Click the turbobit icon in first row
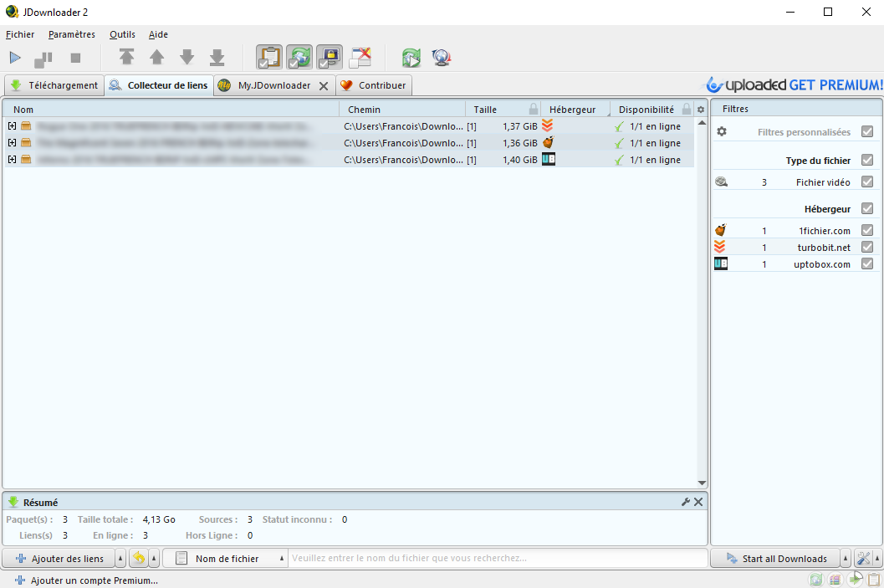Screen dimensions: 884x588 point(548,125)
